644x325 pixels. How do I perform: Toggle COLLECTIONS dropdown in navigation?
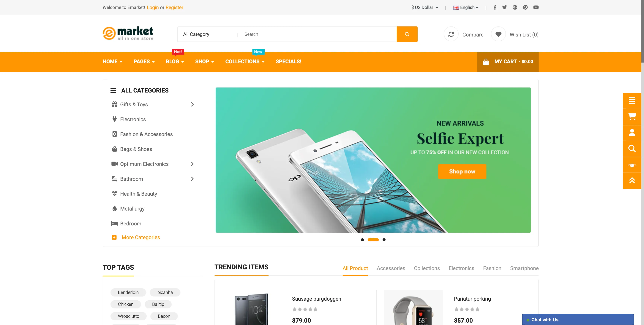click(245, 61)
